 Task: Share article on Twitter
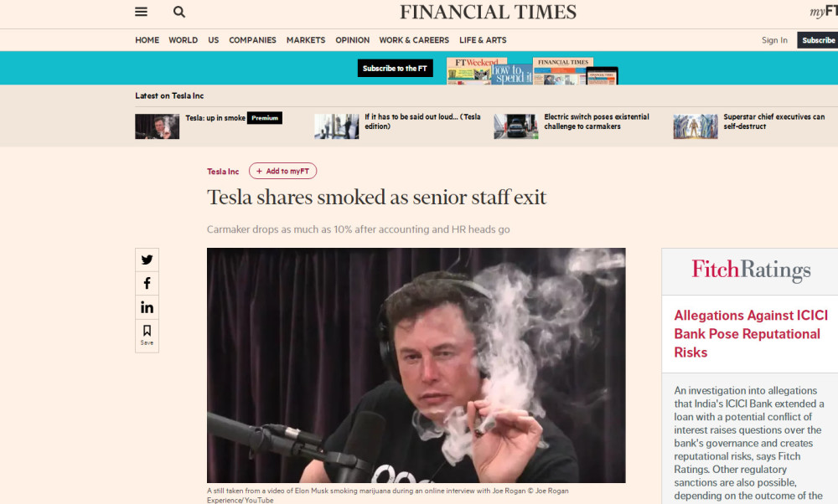pyautogui.click(x=147, y=260)
